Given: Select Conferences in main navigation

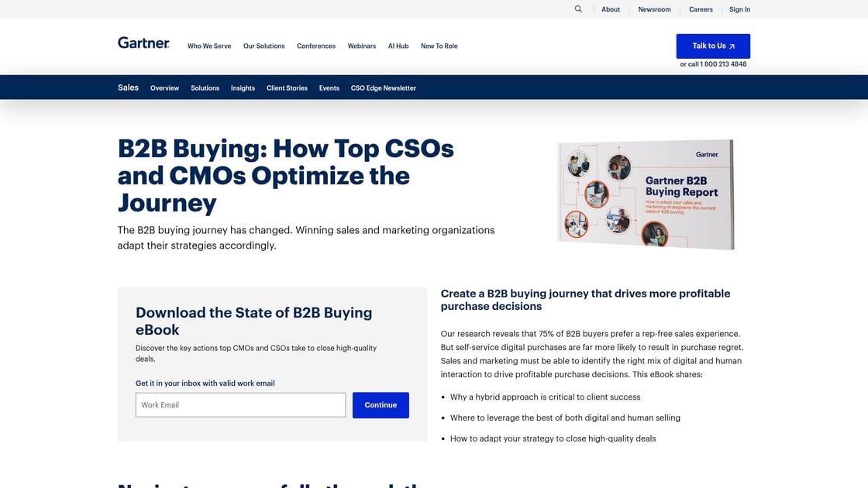Looking at the screenshot, I should coord(316,46).
